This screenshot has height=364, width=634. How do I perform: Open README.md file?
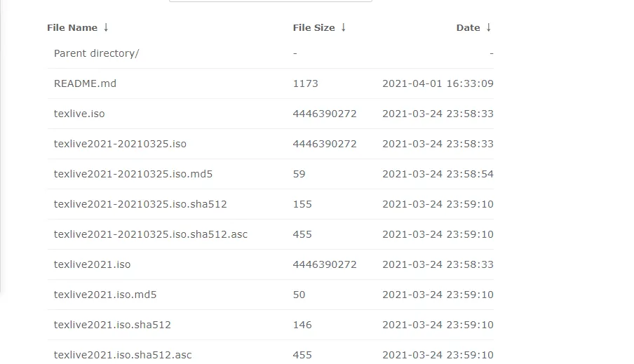[85, 83]
